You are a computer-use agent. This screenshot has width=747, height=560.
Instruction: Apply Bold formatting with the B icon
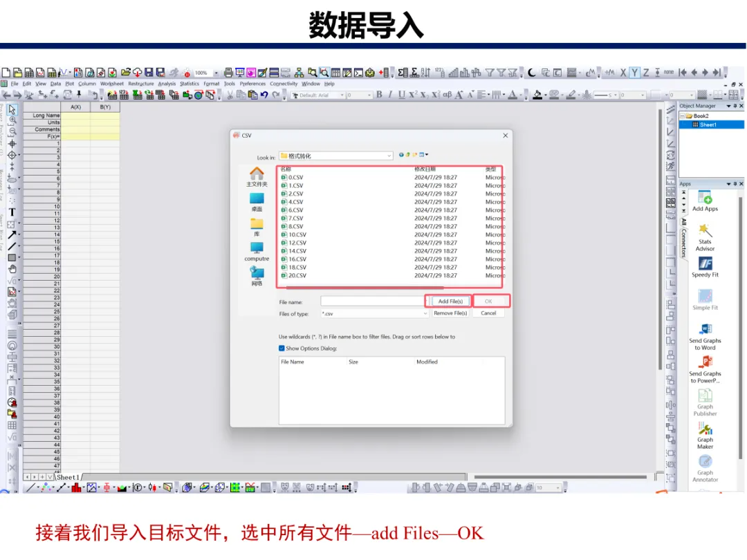379,94
